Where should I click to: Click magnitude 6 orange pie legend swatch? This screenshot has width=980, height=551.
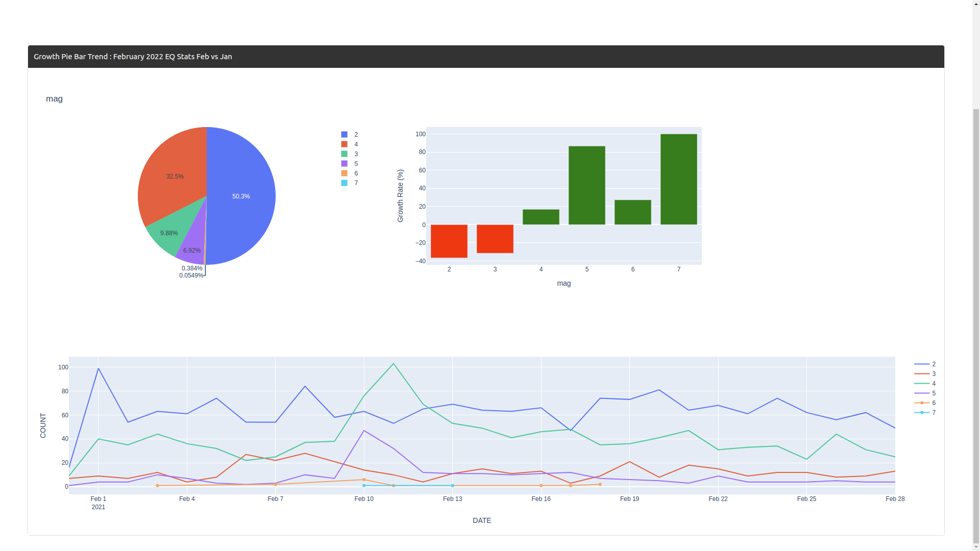[345, 173]
